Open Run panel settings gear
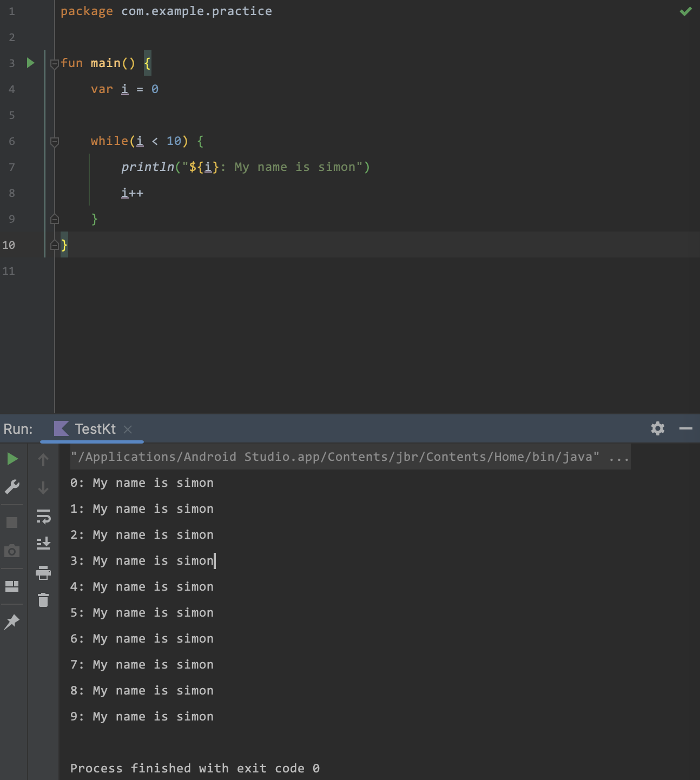The height and width of the screenshot is (780, 700). pos(658,428)
